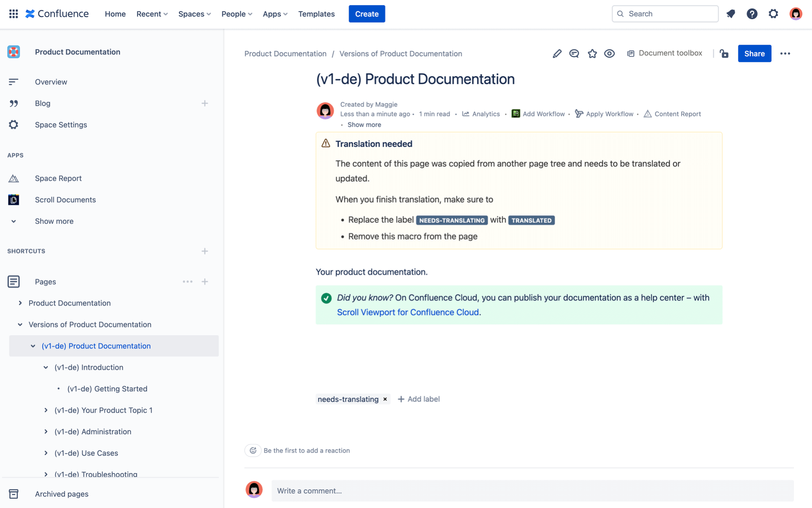The width and height of the screenshot is (812, 508).
Task: Open Space Settings
Action: pyautogui.click(x=61, y=125)
